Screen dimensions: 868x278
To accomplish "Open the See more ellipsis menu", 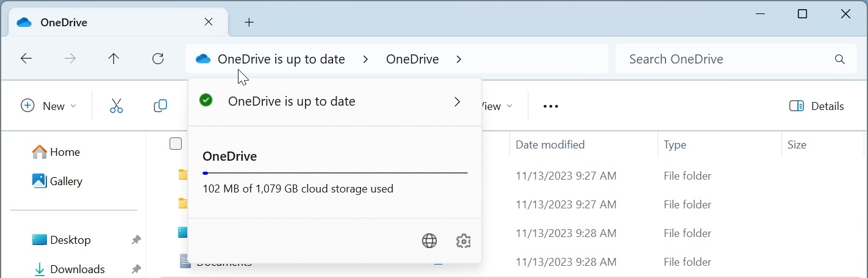I will coord(550,106).
